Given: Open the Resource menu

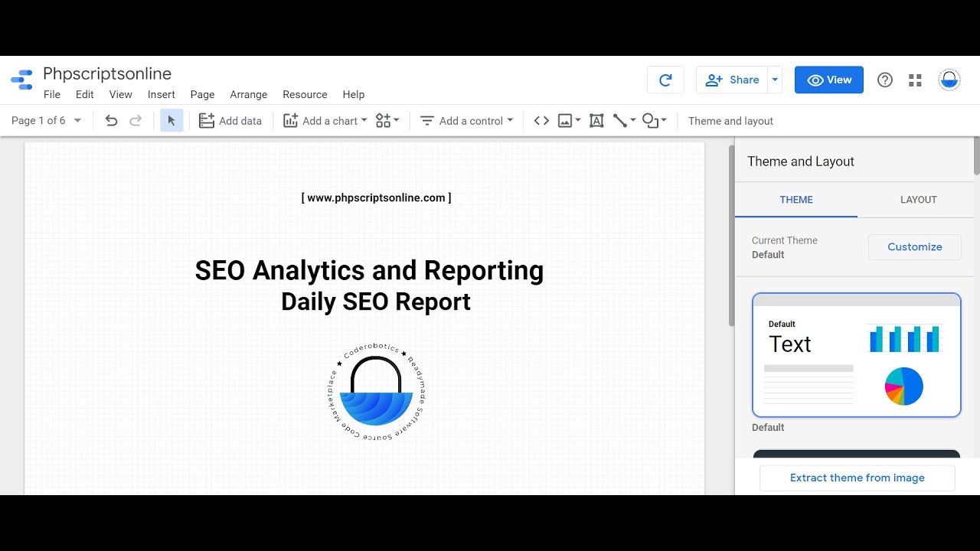Looking at the screenshot, I should pos(305,94).
